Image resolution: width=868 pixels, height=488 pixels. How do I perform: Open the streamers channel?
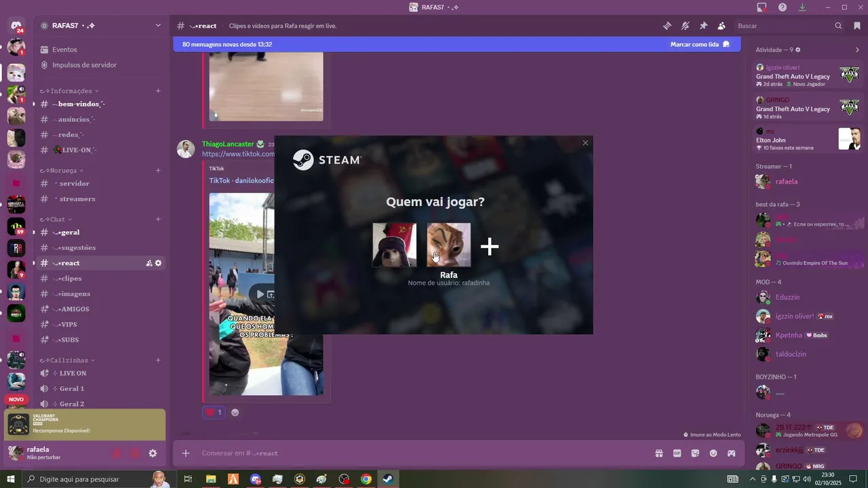pyautogui.click(x=100, y=199)
